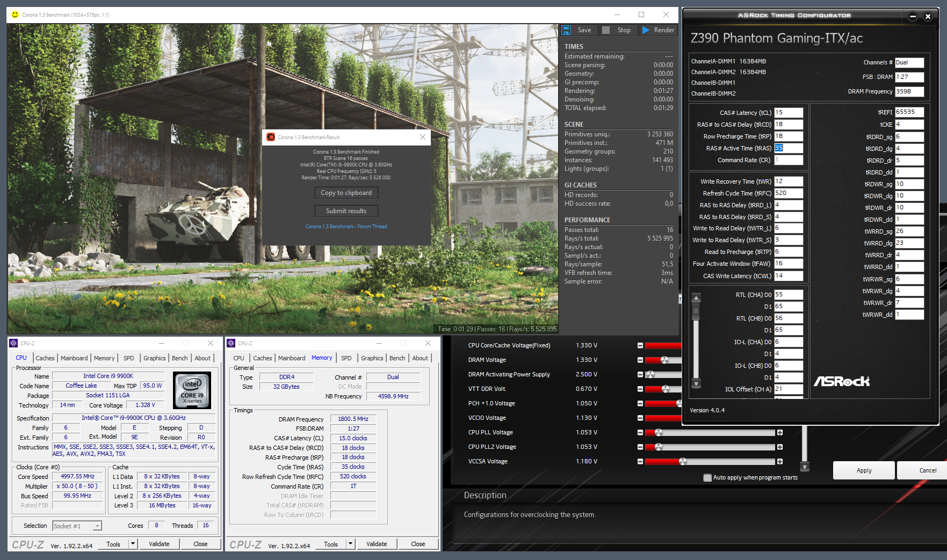
Task: Click the CPU PLL Voltage slider handle
Action: tap(659, 432)
